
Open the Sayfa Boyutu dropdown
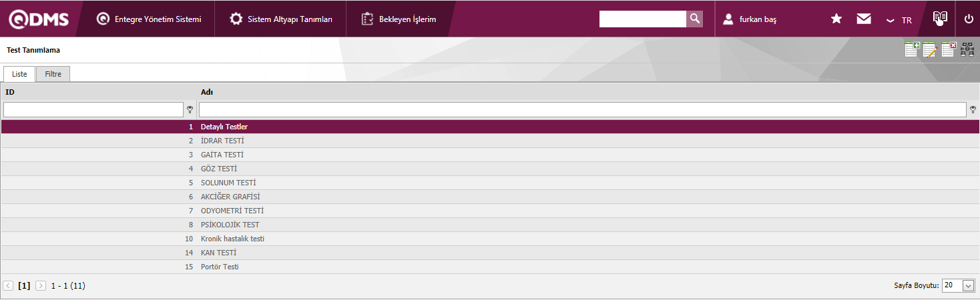click(959, 285)
